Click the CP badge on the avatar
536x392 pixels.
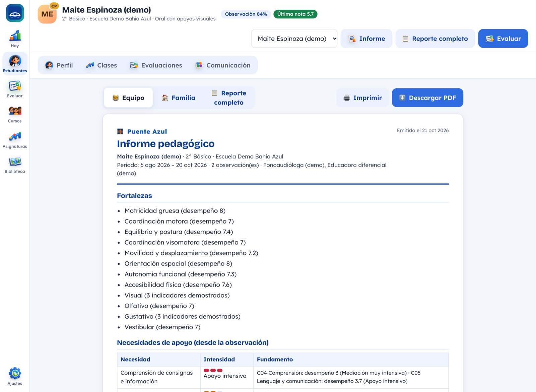coord(54,6)
